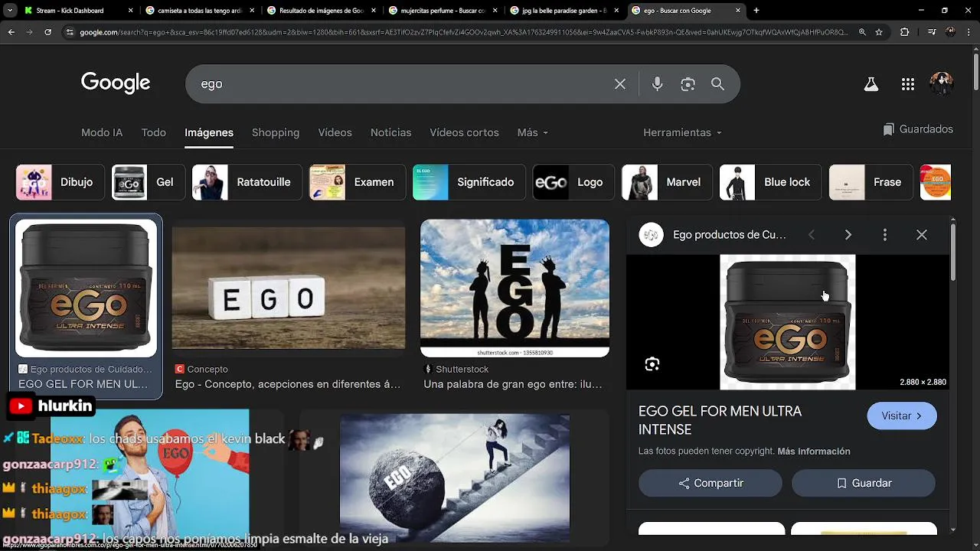Click the Compartir button

710,483
